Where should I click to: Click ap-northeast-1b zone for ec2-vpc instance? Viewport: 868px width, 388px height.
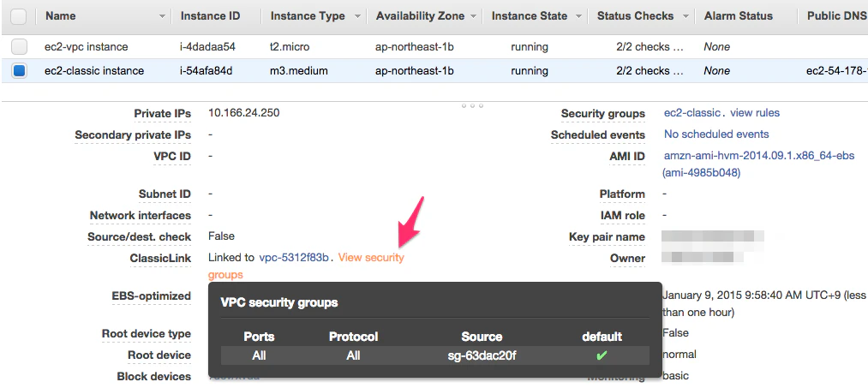(x=415, y=47)
